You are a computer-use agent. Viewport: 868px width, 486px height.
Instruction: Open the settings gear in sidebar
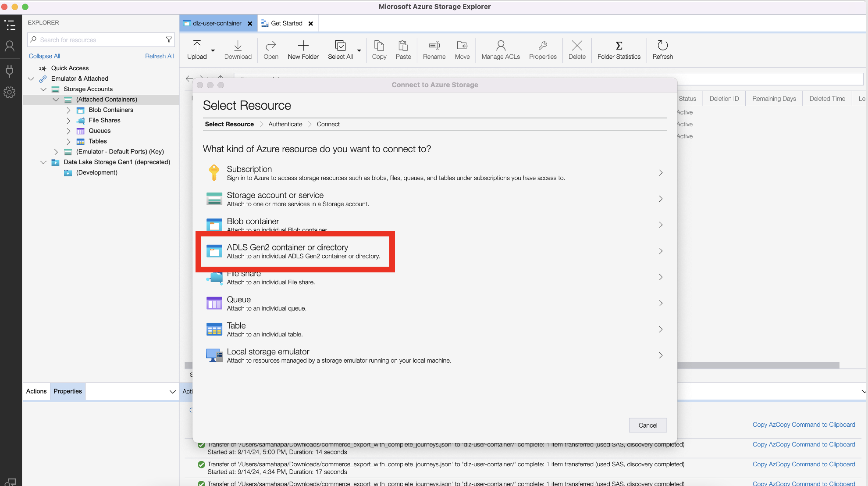pyautogui.click(x=10, y=92)
